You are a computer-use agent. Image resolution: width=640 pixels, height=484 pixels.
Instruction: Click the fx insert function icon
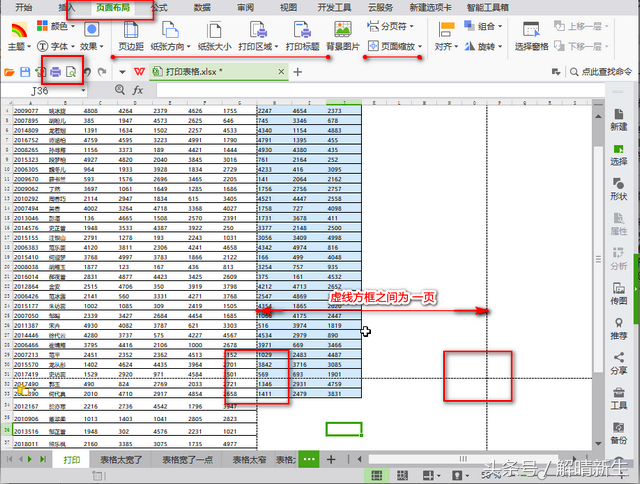(x=138, y=90)
